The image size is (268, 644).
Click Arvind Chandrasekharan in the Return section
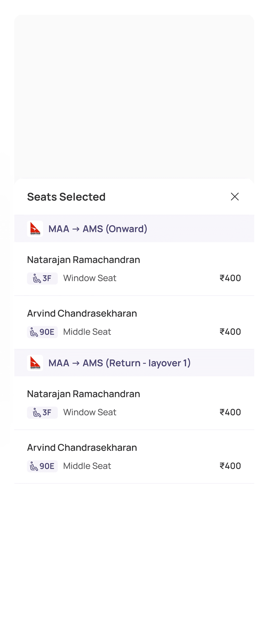click(82, 447)
